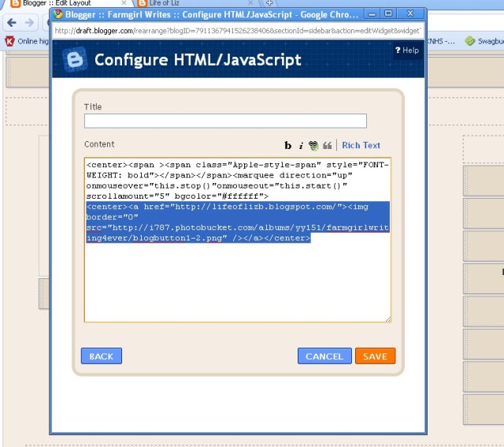
Task: Click the browser back arrow
Action: (11, 23)
